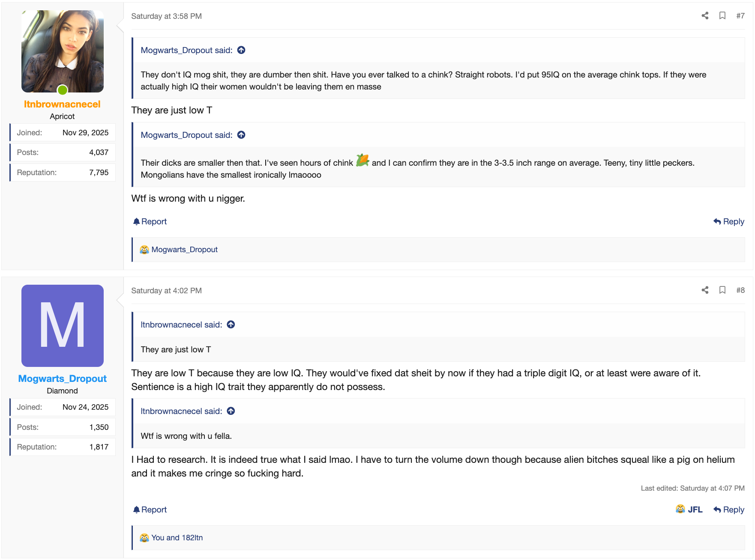
Task: Report post #7
Action: (x=150, y=222)
